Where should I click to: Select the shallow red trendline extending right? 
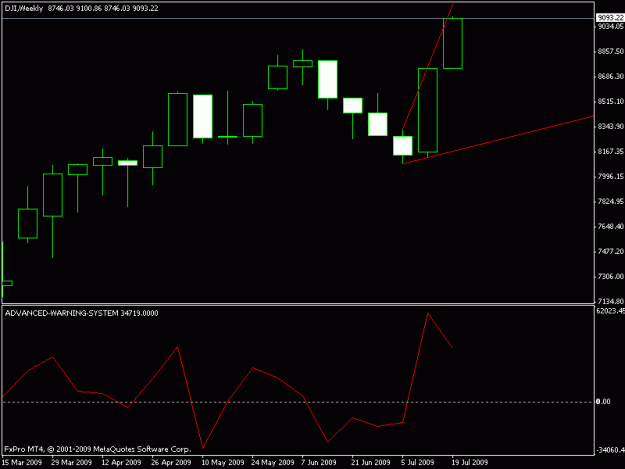(x=498, y=140)
